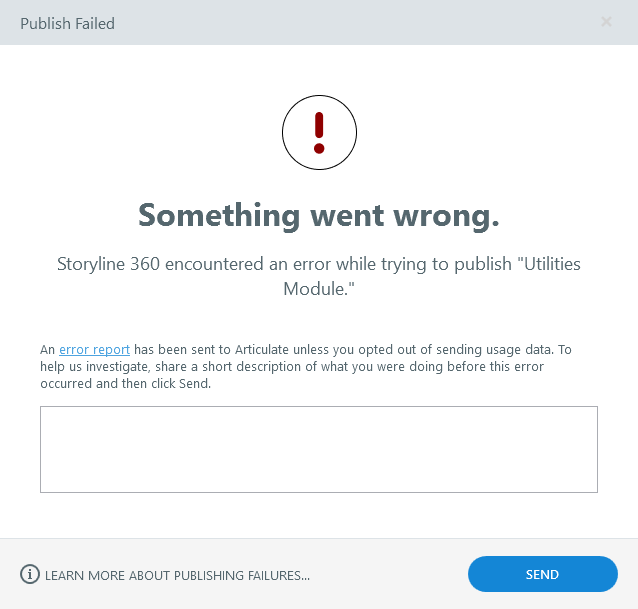Screen dimensions: 638x609
Task: Click the Something went wrong heading
Action: pos(318,215)
